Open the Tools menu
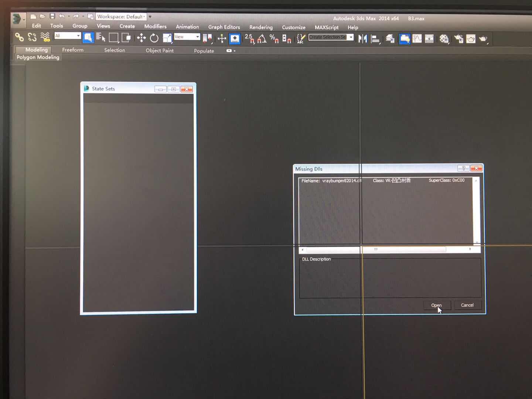 57,26
